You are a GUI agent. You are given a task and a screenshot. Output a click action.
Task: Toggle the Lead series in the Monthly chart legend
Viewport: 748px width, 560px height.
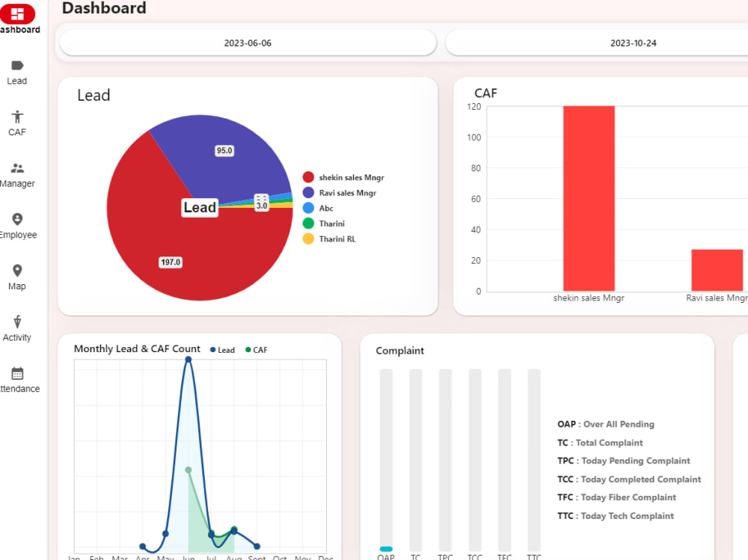(x=222, y=349)
